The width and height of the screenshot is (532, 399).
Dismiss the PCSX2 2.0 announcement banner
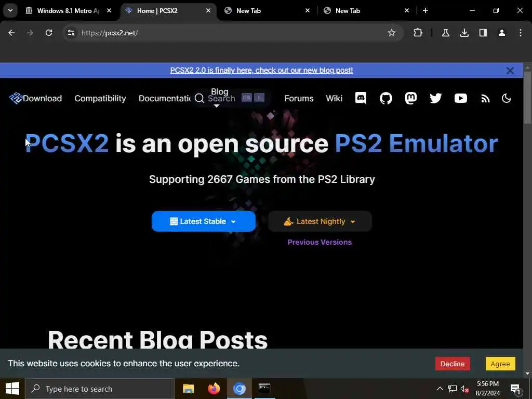tap(510, 70)
